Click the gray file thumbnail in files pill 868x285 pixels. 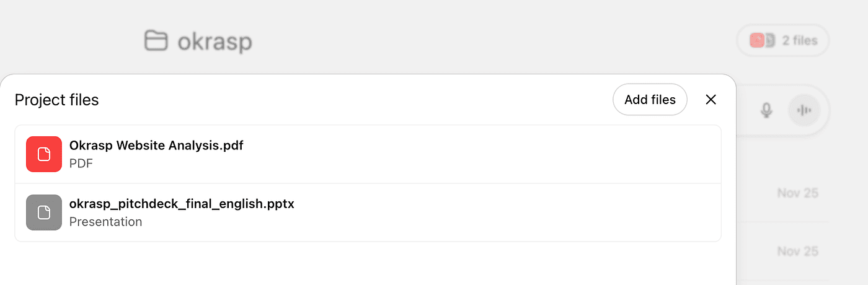(x=770, y=41)
